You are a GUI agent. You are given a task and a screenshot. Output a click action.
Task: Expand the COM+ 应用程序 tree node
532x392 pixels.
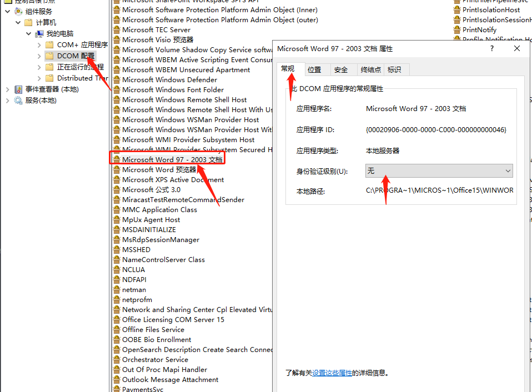[39, 45]
